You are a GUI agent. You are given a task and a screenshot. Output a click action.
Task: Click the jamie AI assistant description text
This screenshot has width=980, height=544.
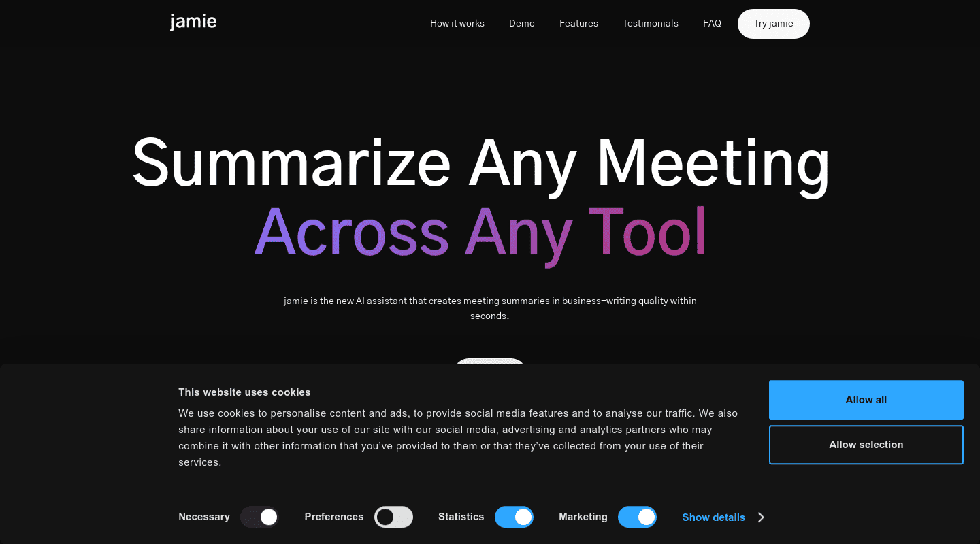pos(490,308)
